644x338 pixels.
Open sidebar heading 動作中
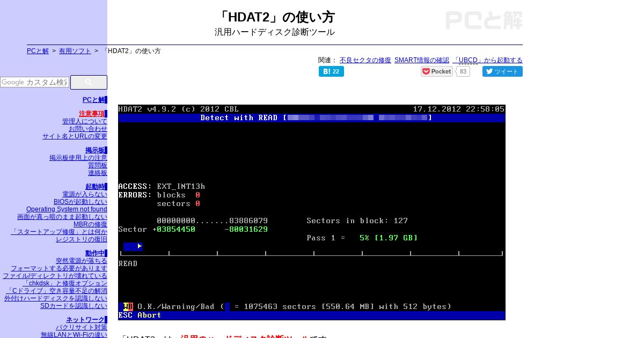tap(95, 253)
